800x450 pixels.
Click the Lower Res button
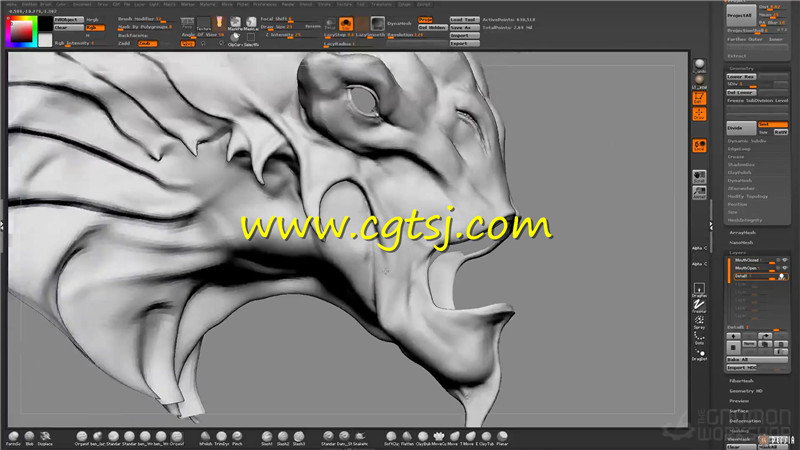coord(741,77)
